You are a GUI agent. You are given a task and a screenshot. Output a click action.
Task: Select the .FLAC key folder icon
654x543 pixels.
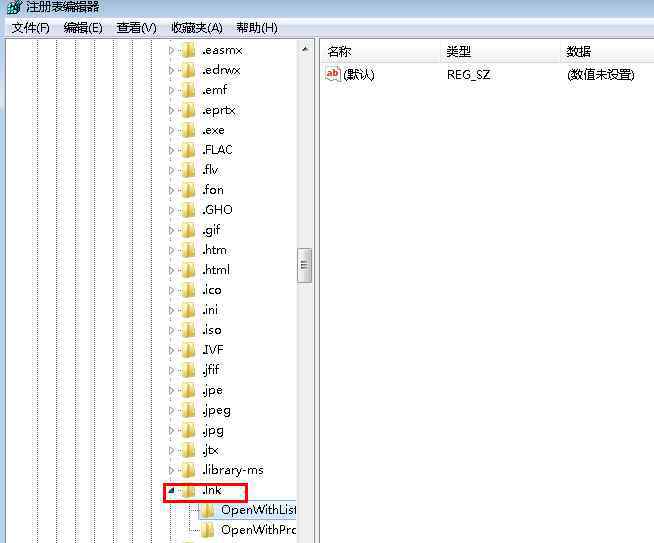click(188, 150)
